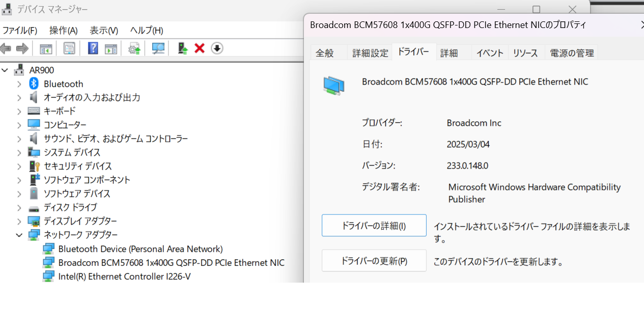Click the network adapter icon in properties dialog
The image size is (644, 330).
click(x=334, y=85)
